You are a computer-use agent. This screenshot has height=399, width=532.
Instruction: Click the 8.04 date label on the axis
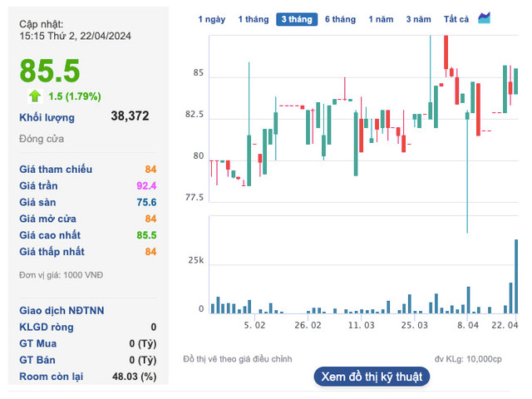point(469,325)
